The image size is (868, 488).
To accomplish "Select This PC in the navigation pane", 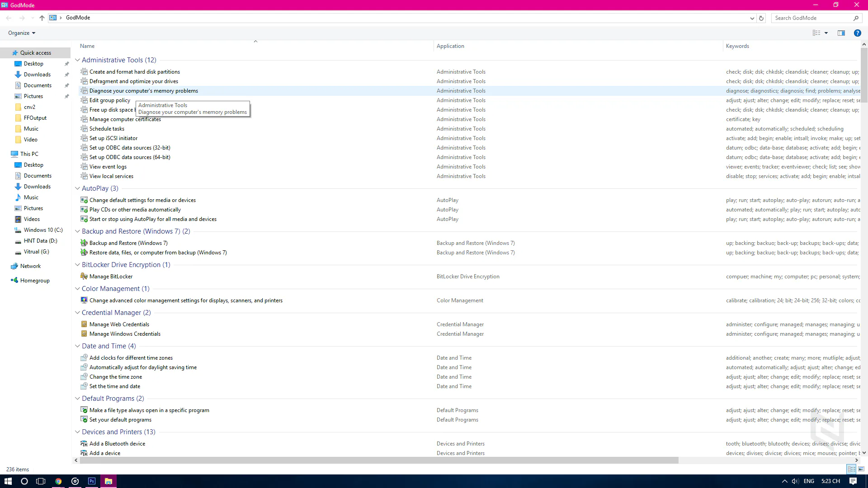I will pyautogui.click(x=29, y=154).
